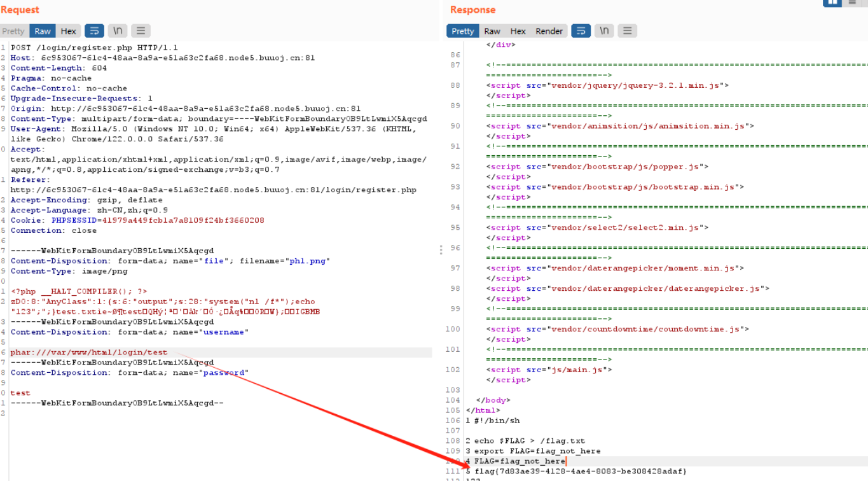Click the name="password" Content-Disposition line
The image size is (868, 481).
coord(130,373)
